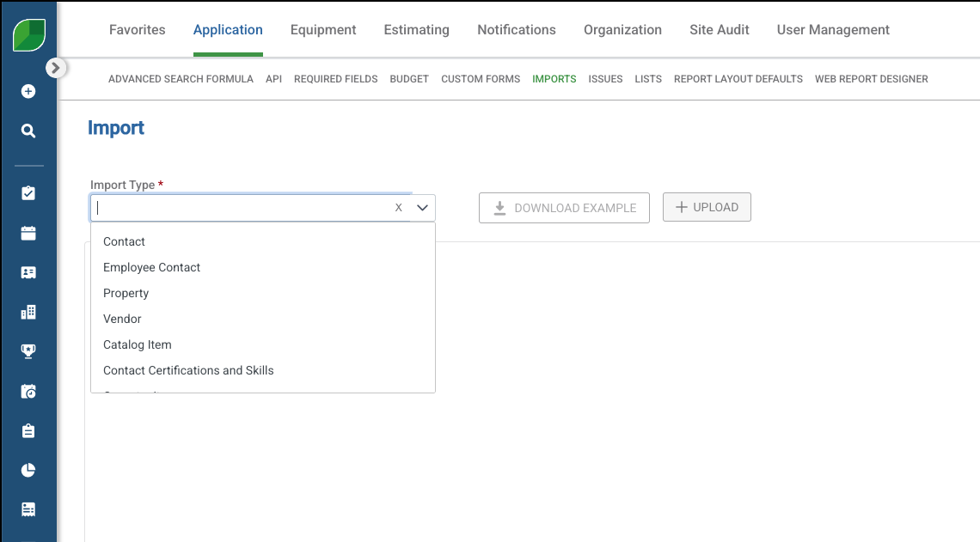Click the green leaf logo at top left
Screen dimensions: 980x542
click(x=28, y=26)
